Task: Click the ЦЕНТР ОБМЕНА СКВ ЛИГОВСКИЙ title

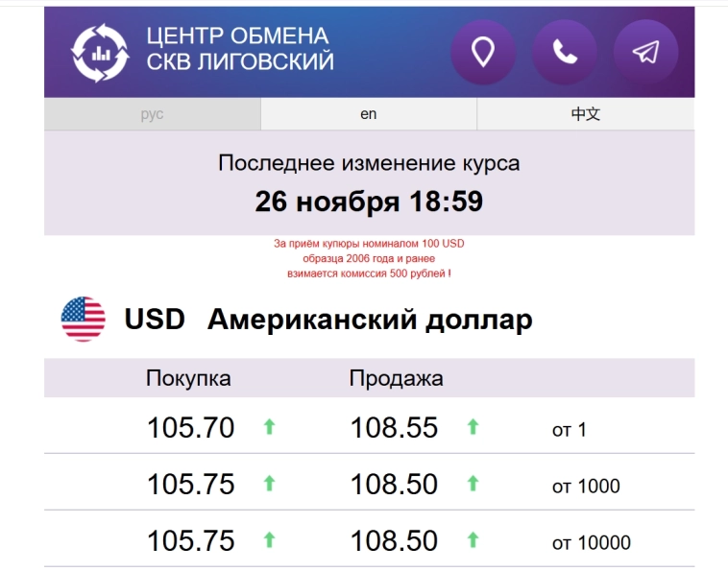Action: (240, 50)
